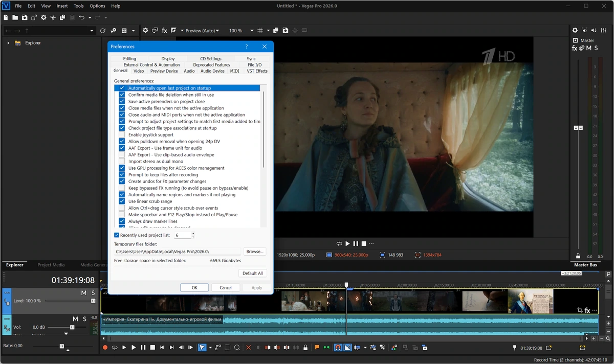Screen dimensions: 614x364
Task: Insert a marker with orange flag icon
Action: pyautogui.click(x=317, y=348)
